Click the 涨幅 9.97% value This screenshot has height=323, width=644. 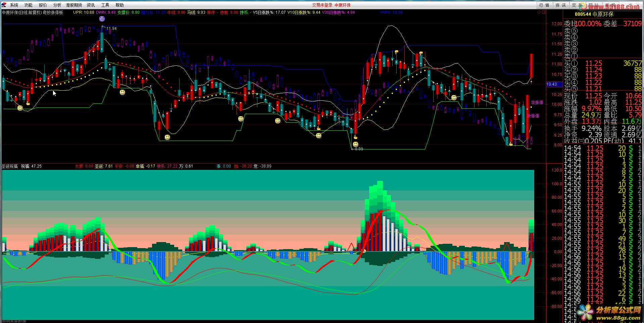coord(591,109)
